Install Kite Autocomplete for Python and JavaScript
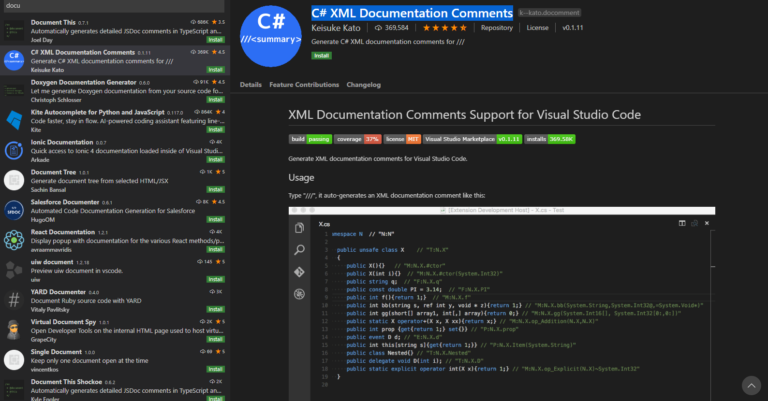This screenshot has width=768, height=401. 215,129
